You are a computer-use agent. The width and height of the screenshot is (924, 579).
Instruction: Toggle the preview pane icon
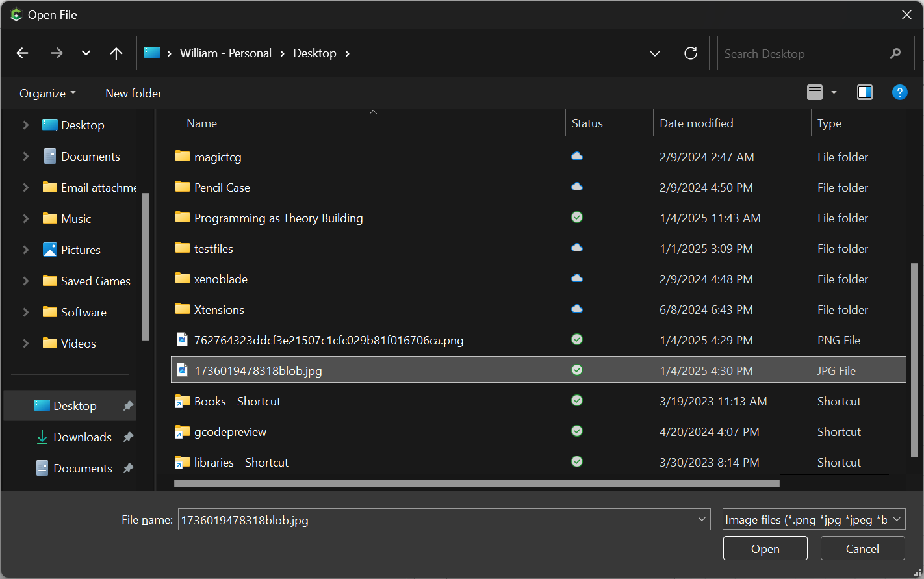865,92
